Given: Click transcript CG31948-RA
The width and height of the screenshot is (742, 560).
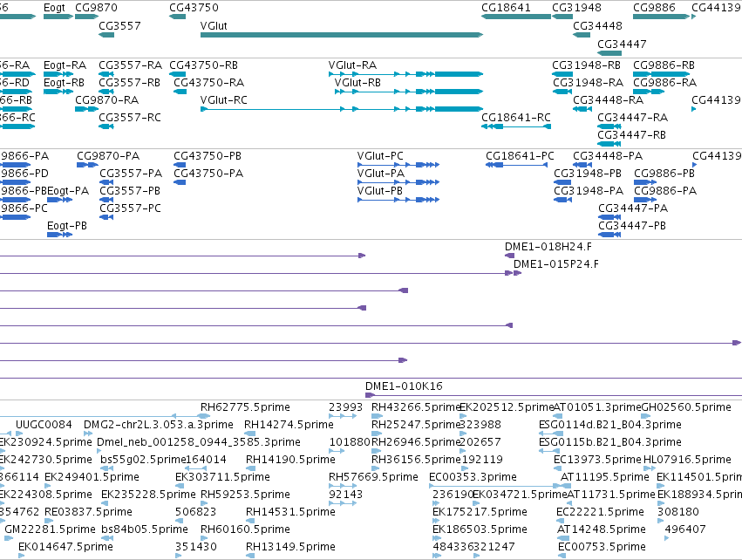Looking at the screenshot, I should click(562, 92).
